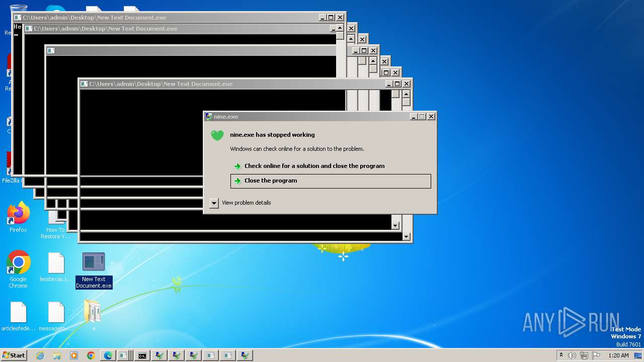Click 'Windows can check online for a solution' text

tap(297, 149)
